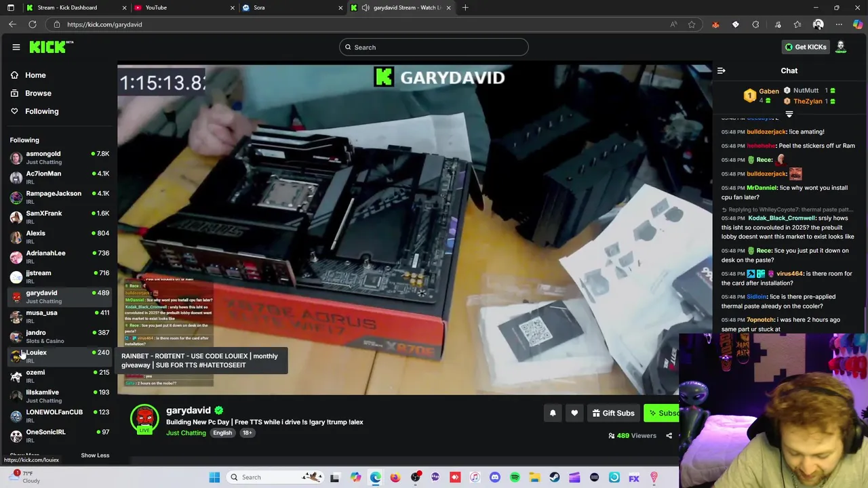Open RampageJackson's channel

[x=60, y=197]
